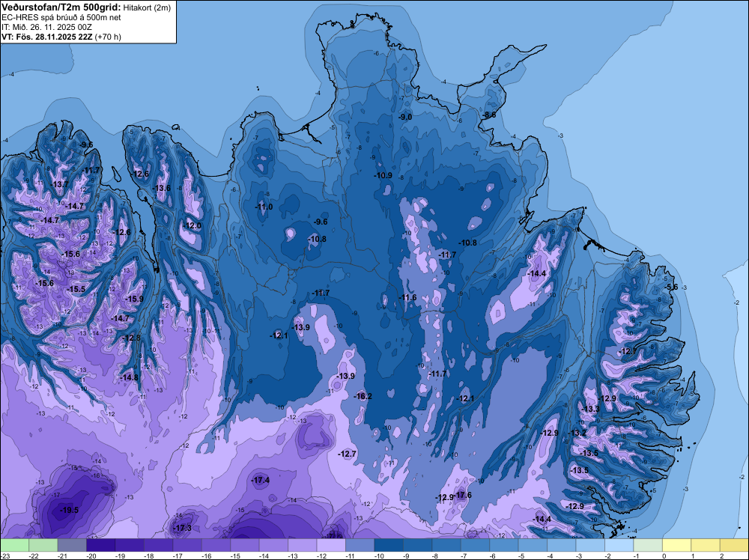Viewport: 749px width, 560px height.
Task: Click the '-12.3' value near the east fjords
Action: [627, 351]
